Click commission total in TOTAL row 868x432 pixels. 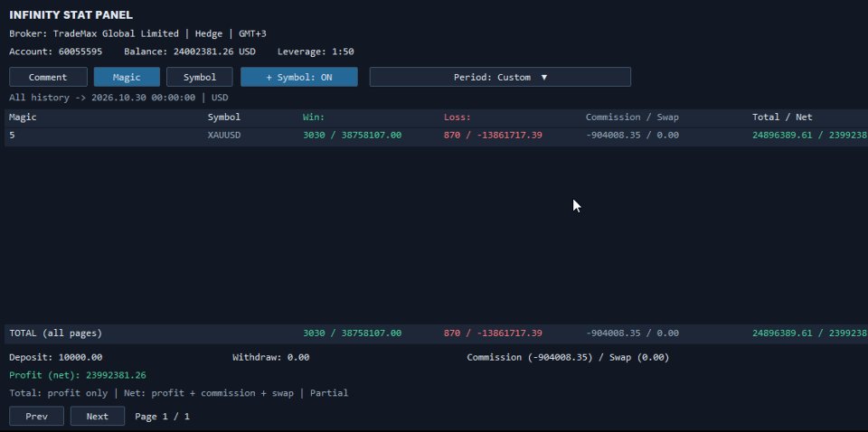click(632, 333)
